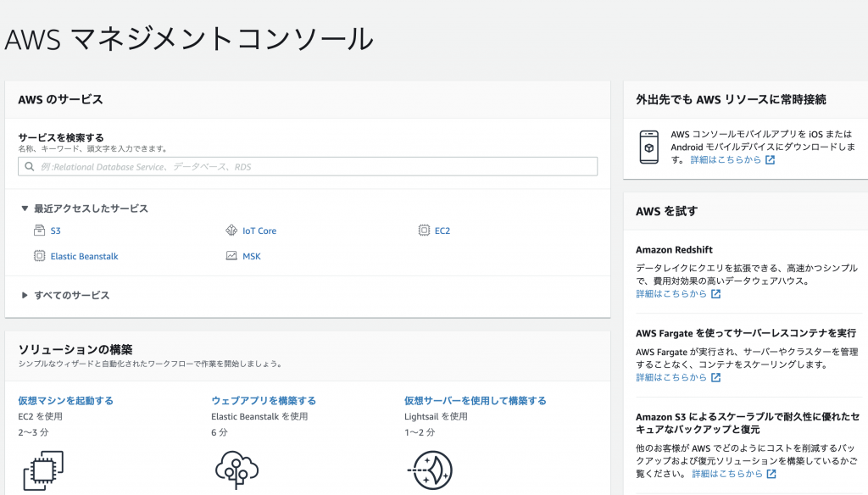This screenshot has height=495, width=868.
Task: Open the Elastic Beanstalk service link
Action: pos(84,256)
